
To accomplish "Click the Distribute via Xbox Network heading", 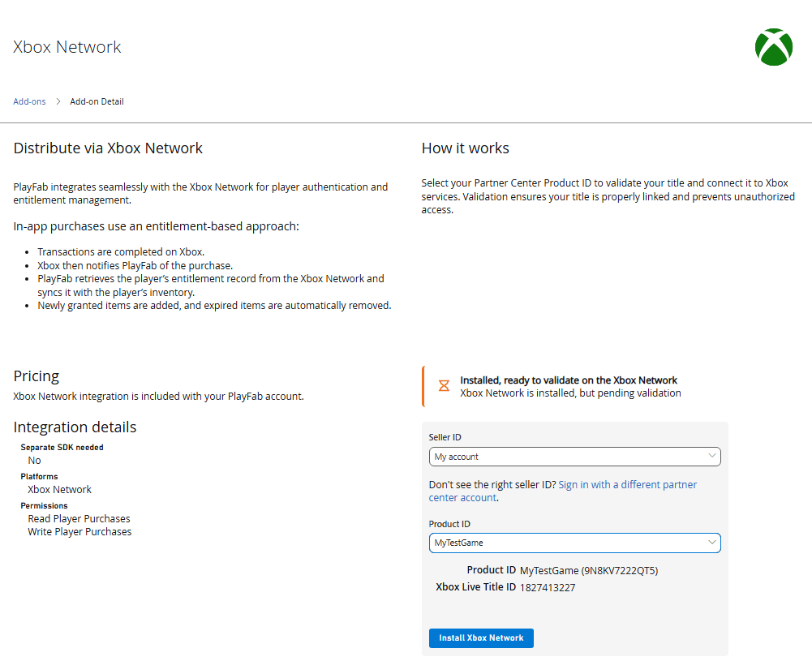I will 108,148.
